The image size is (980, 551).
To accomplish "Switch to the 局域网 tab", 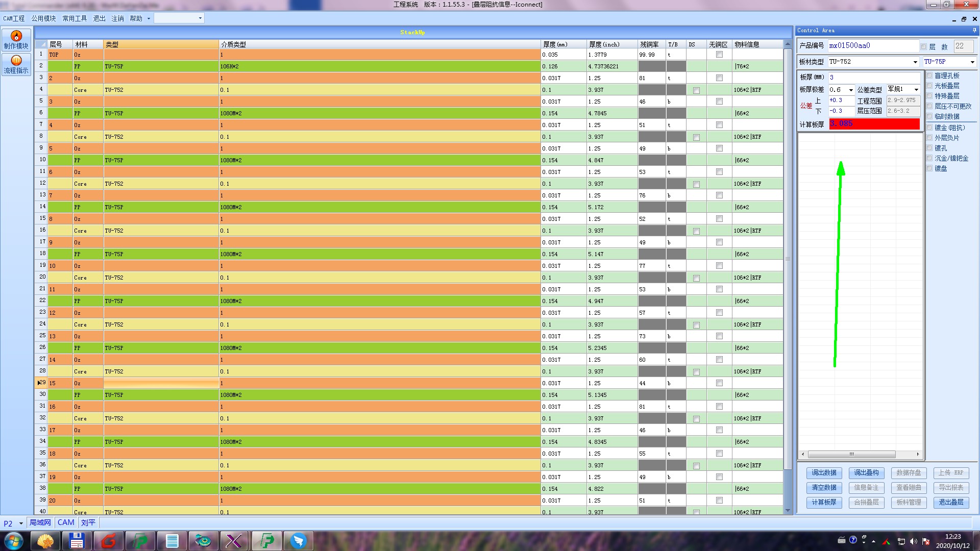I will (x=40, y=522).
